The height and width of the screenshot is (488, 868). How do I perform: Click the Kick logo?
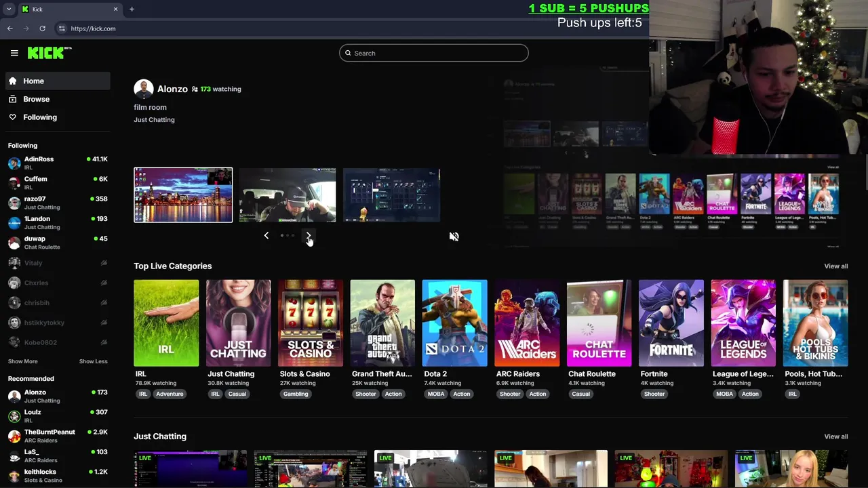[x=50, y=53]
